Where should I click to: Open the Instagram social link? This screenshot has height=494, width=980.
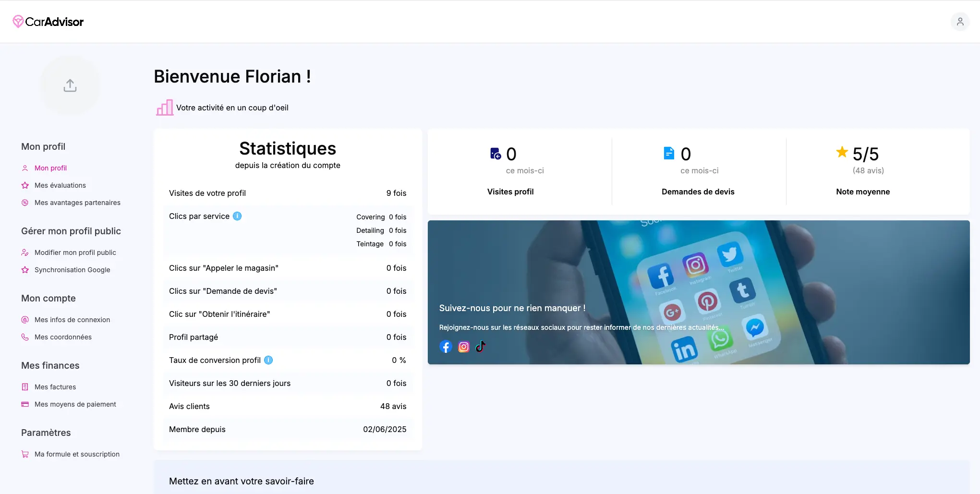click(463, 347)
